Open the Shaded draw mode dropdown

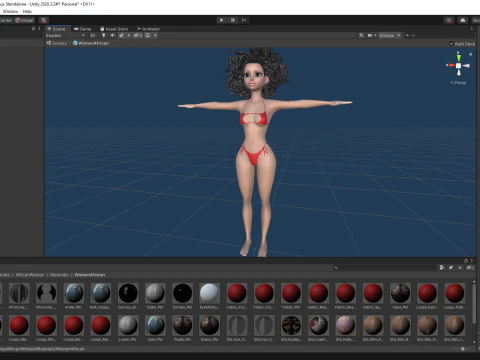[x=65, y=35]
